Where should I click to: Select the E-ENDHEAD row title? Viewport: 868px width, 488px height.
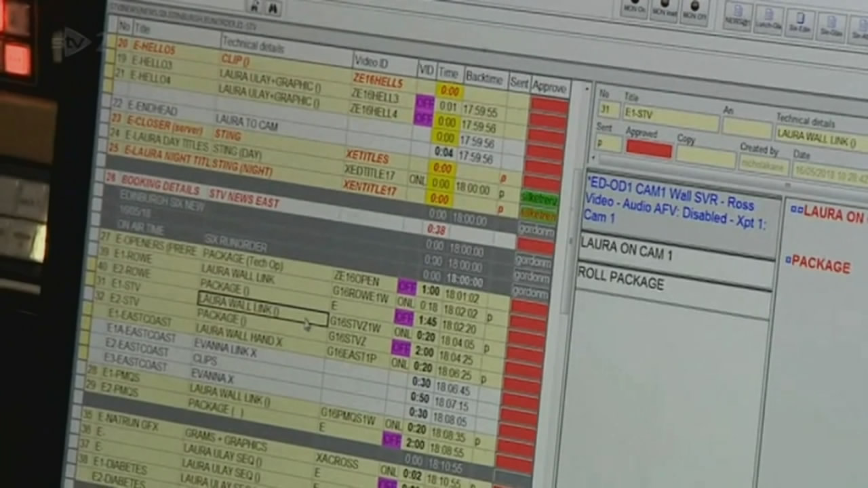click(x=152, y=108)
